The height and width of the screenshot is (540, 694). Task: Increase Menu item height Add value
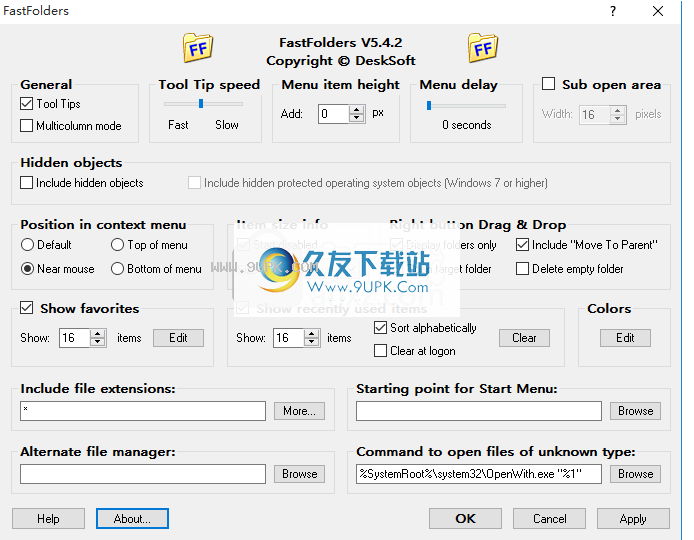pos(356,110)
